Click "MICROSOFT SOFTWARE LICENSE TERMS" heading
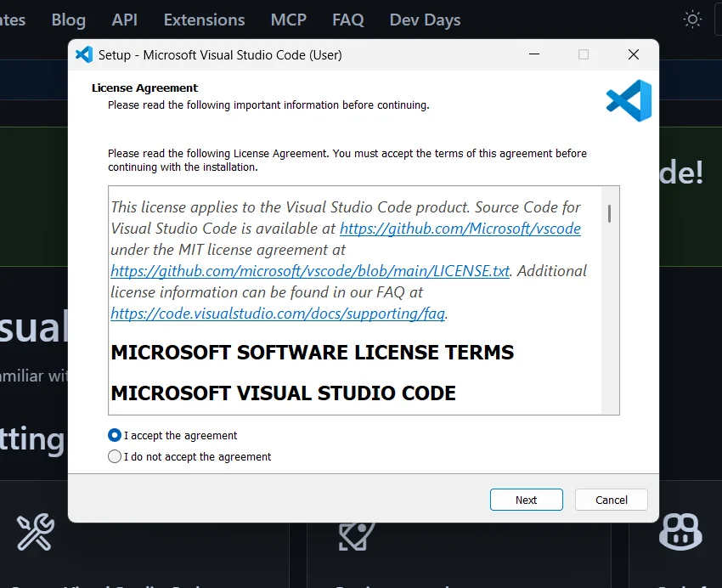Image resolution: width=722 pixels, height=588 pixels. [313, 353]
